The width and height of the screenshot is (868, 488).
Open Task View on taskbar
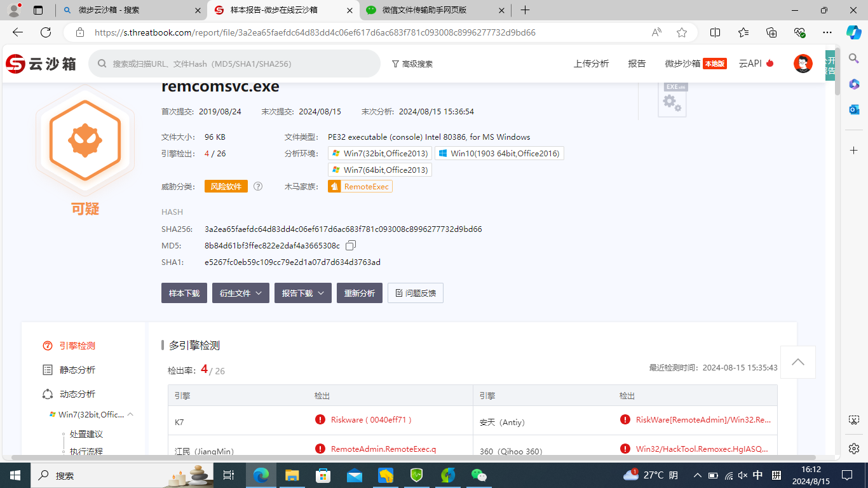[229, 475]
